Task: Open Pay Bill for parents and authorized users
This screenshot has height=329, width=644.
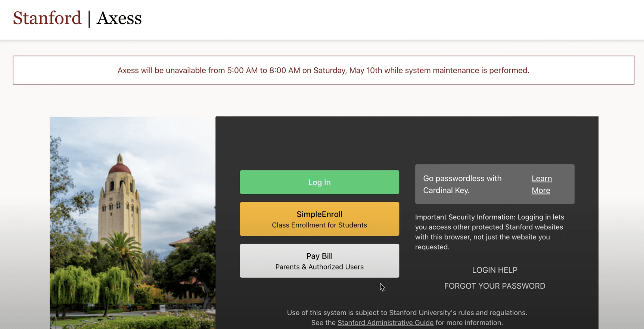Action: coord(319,261)
